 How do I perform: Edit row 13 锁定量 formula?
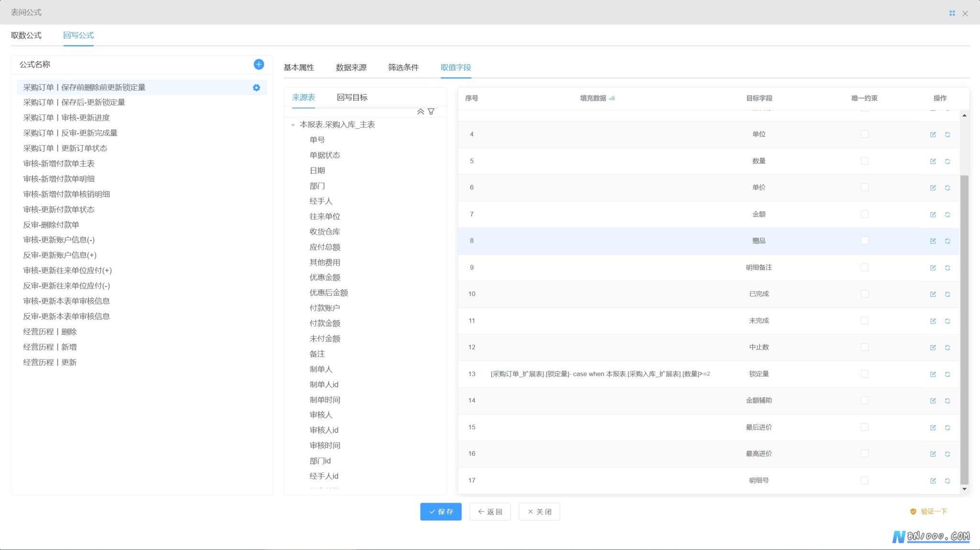pos(933,374)
